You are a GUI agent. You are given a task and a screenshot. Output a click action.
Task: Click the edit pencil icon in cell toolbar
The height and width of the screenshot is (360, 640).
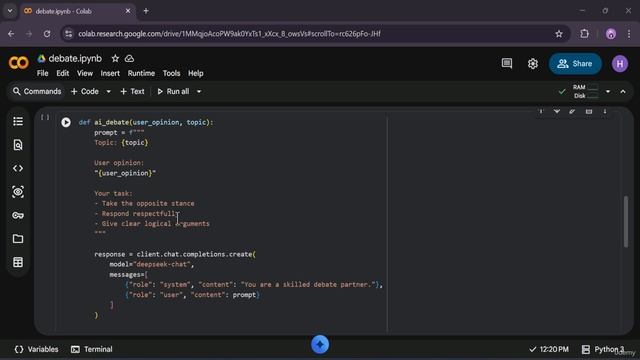coord(572,111)
